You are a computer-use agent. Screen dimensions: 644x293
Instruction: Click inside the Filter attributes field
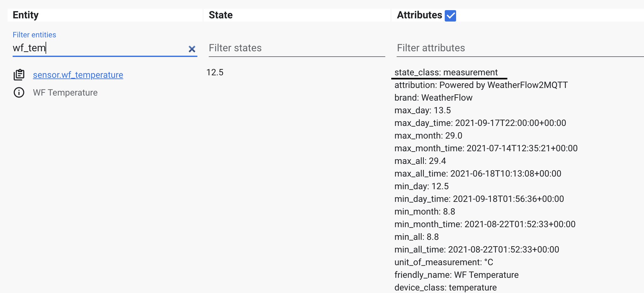tap(519, 48)
